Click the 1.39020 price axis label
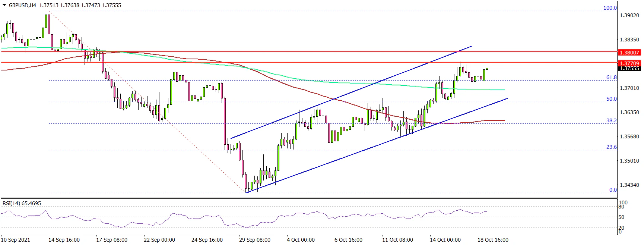 pyautogui.click(x=629, y=15)
